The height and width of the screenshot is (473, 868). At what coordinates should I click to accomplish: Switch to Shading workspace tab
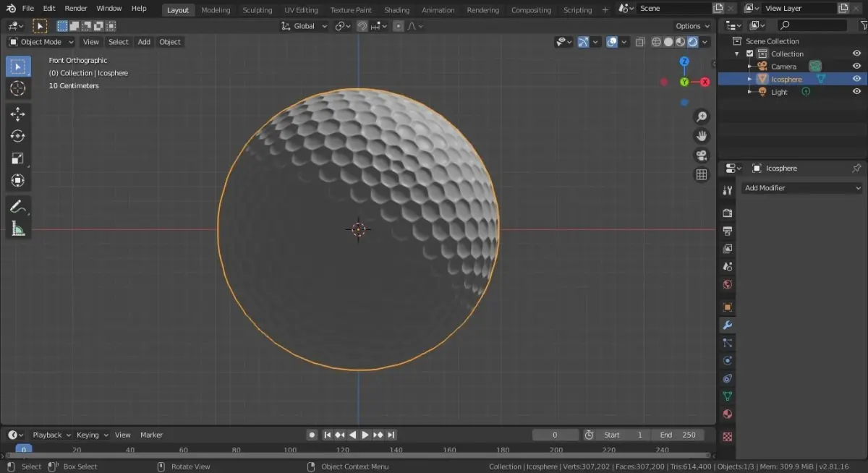pyautogui.click(x=396, y=10)
